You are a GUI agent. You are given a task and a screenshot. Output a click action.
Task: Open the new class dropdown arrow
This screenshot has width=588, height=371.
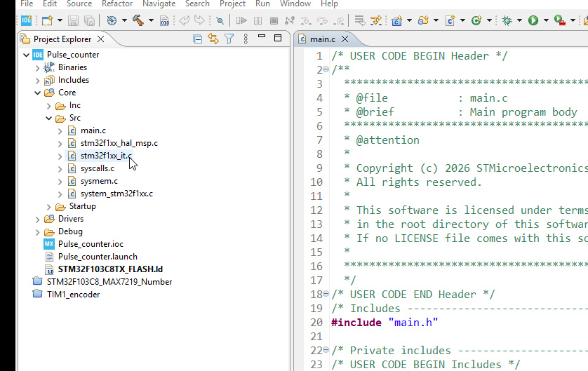[x=489, y=20]
